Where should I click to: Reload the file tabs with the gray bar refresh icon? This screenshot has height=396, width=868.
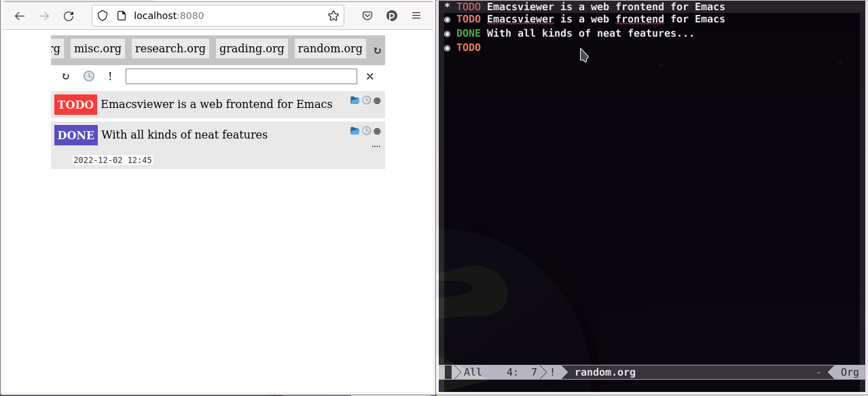(x=377, y=50)
